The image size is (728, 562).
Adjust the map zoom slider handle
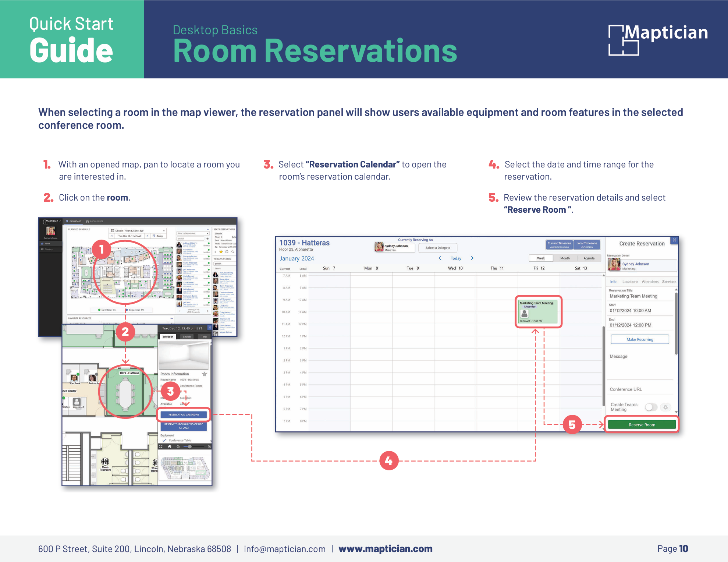click(190, 447)
